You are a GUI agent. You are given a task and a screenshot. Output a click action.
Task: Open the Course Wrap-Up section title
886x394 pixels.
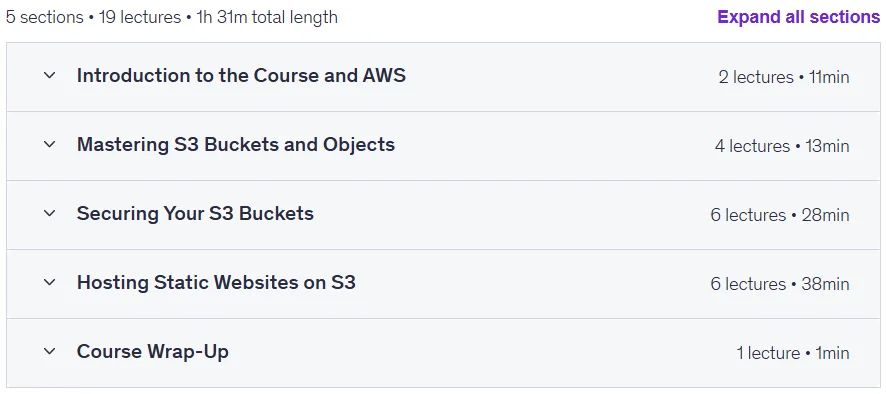(x=153, y=351)
